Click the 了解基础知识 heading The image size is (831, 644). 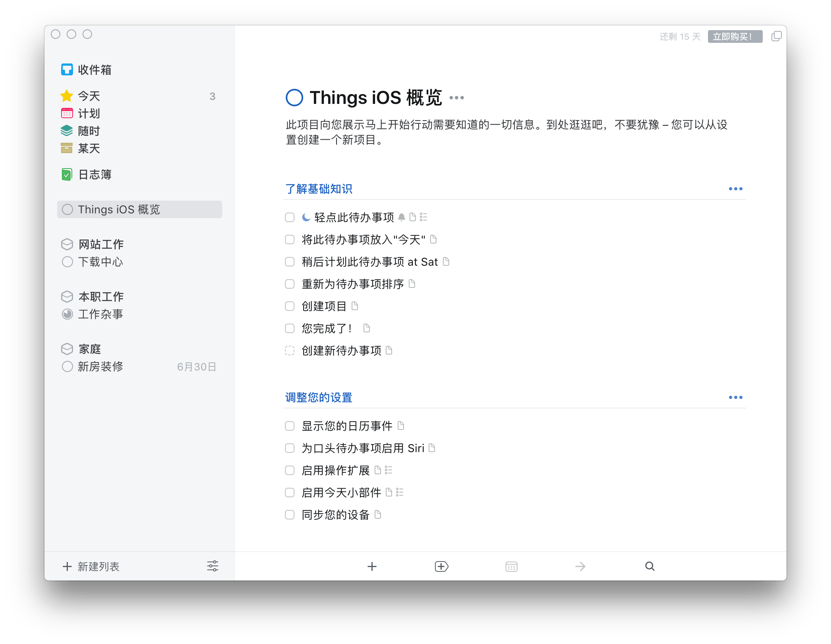pos(319,189)
